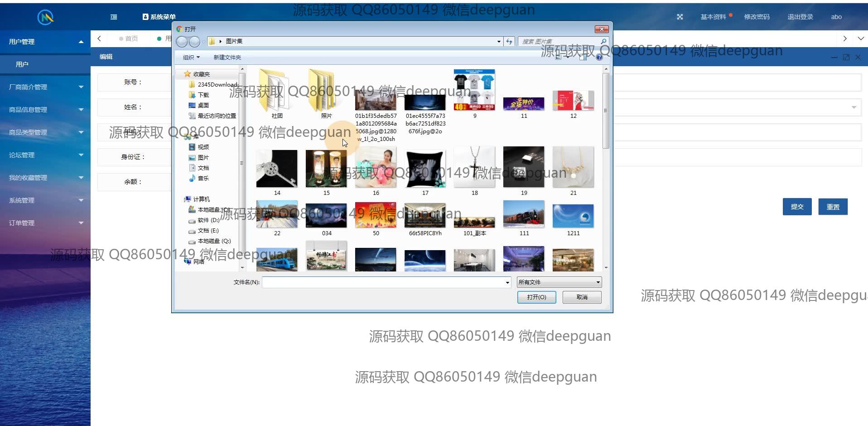This screenshot has width=868, height=426.
Task: Select 桌面 in the favorites list
Action: [203, 105]
